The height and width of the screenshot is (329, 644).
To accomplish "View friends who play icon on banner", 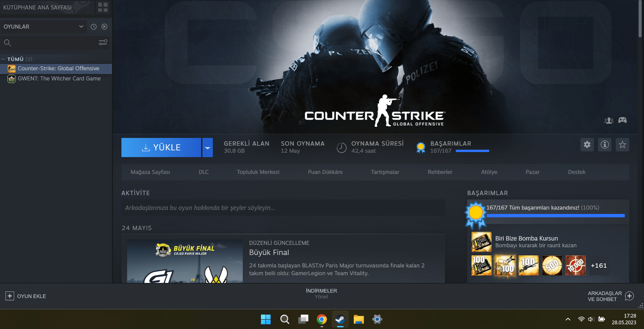I will [609, 120].
